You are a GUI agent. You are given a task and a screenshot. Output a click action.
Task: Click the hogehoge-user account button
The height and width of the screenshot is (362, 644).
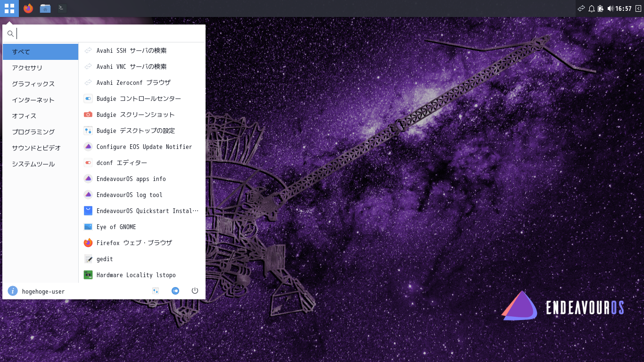click(37, 291)
